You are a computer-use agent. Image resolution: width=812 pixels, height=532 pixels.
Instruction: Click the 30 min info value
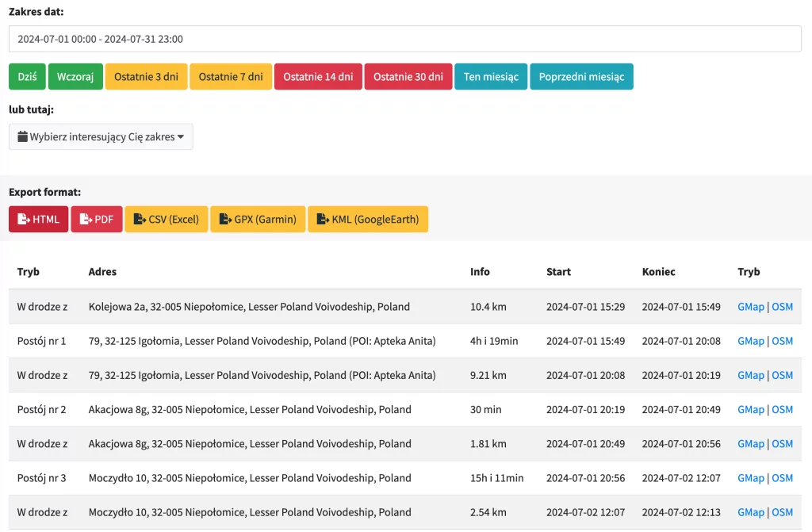point(486,409)
